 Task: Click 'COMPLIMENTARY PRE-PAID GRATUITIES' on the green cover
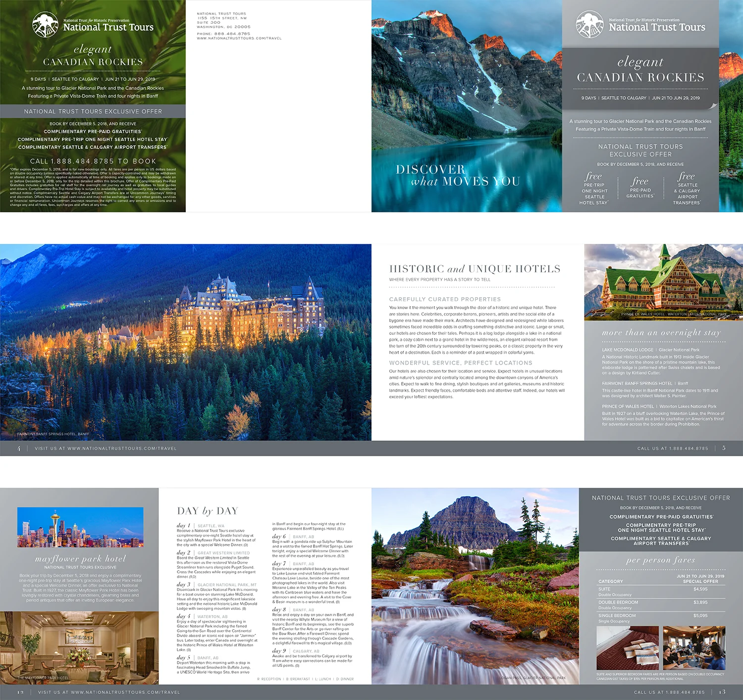tap(93, 132)
